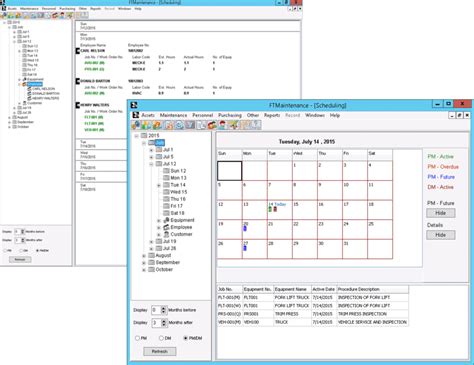Screen dimensions: 474x365
Task: Collapse the 2015 tree node in front window
Action: 136,136
